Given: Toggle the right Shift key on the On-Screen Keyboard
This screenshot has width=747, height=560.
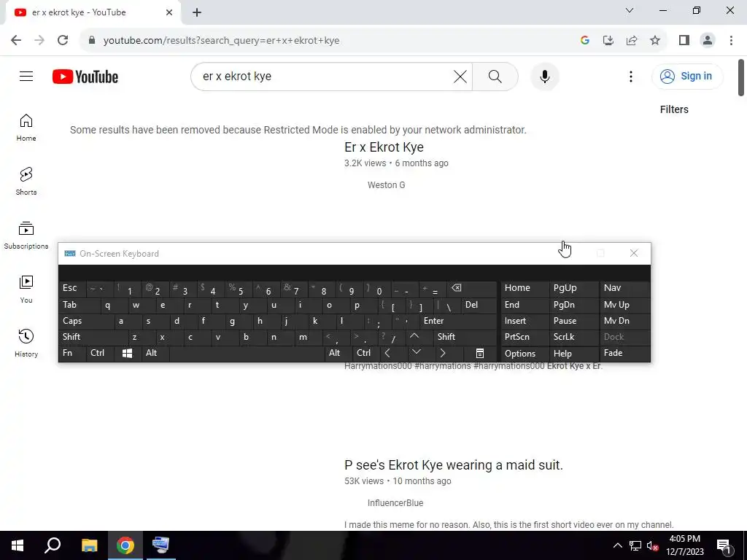Looking at the screenshot, I should pos(465,337).
